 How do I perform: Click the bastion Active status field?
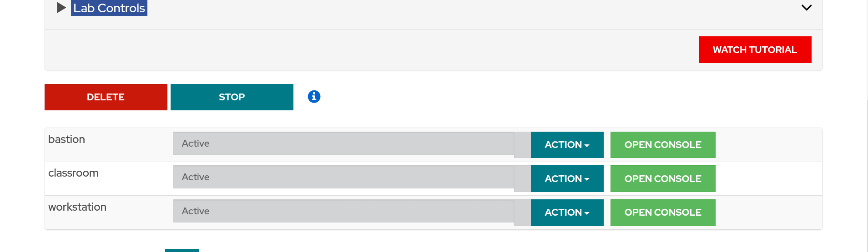click(343, 143)
